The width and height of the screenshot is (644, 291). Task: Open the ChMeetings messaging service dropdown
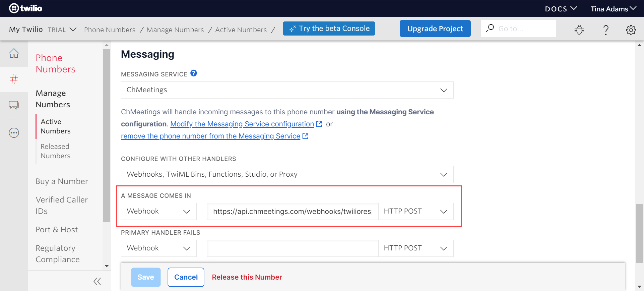pos(287,90)
